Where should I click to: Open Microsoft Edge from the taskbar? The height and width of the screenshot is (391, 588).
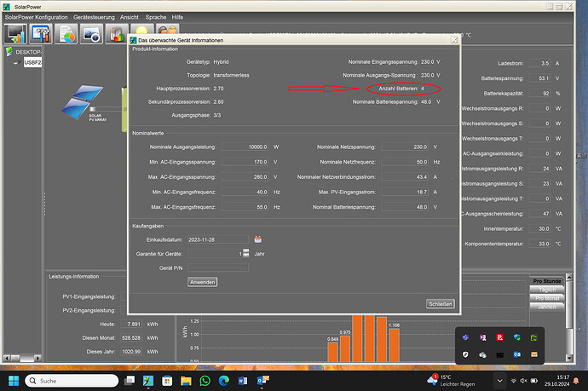pos(224,381)
